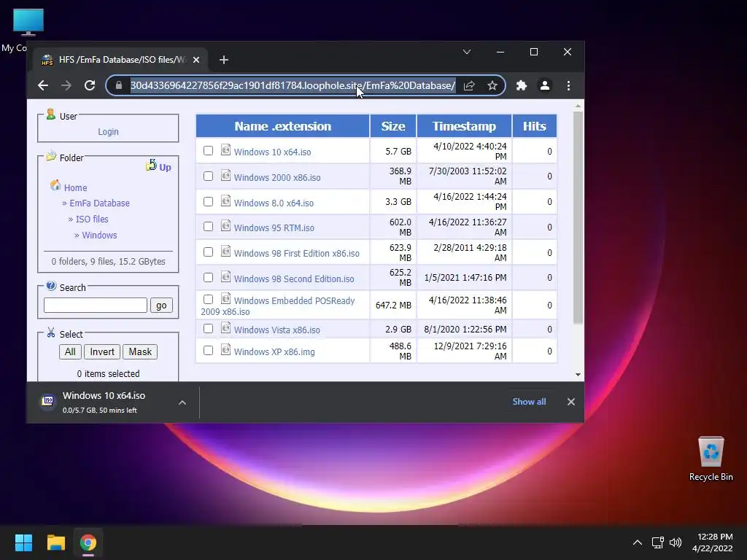Screen dimensions: 747x560
Task: Expand download options for Windows 10 x64.iso
Action: pyautogui.click(x=182, y=402)
